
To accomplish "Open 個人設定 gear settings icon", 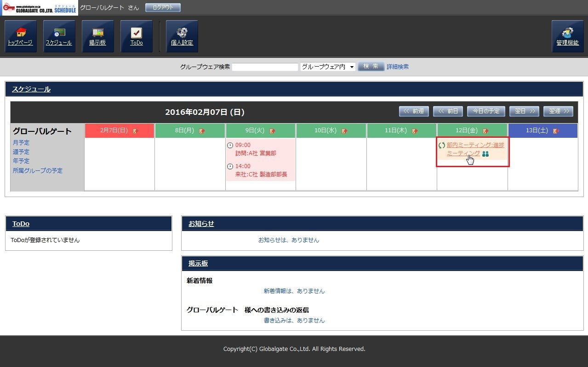I will click(x=182, y=36).
